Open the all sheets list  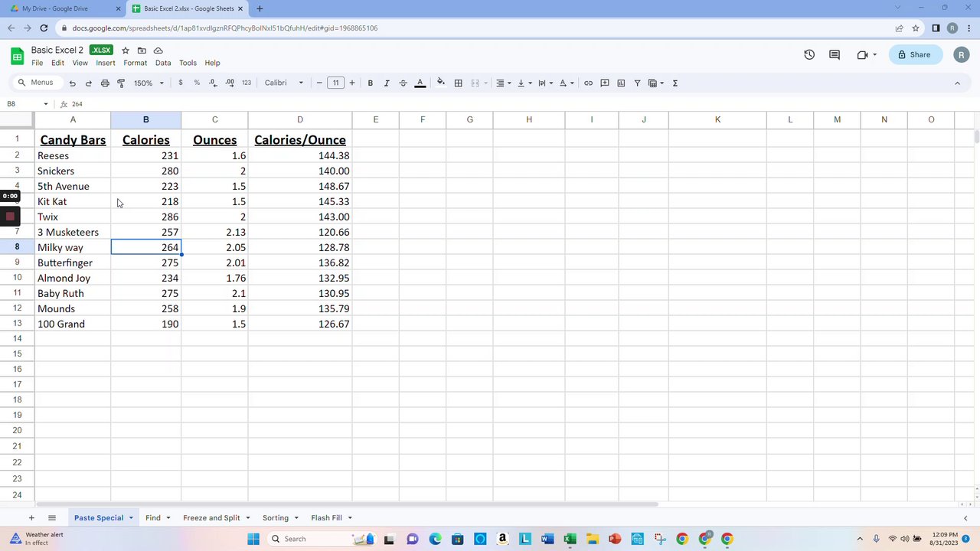pyautogui.click(x=52, y=518)
